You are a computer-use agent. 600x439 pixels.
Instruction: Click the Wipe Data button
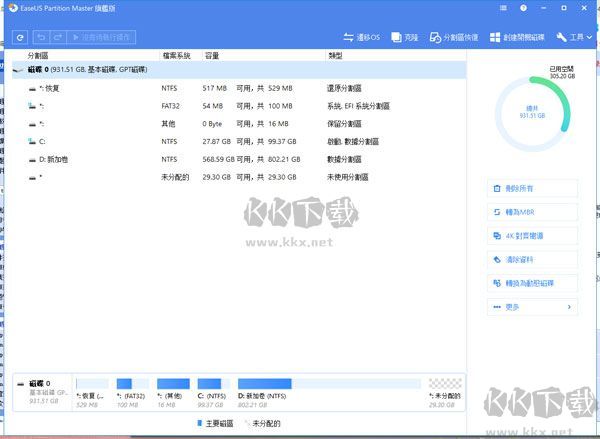click(x=532, y=259)
